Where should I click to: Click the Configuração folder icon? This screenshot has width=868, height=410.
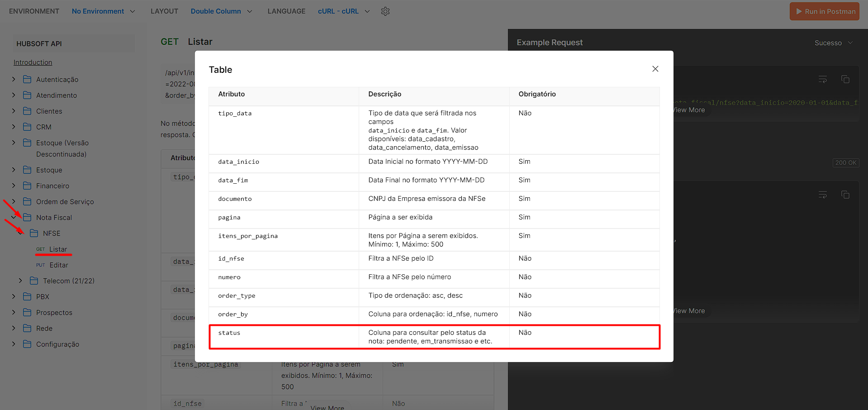coord(27,344)
